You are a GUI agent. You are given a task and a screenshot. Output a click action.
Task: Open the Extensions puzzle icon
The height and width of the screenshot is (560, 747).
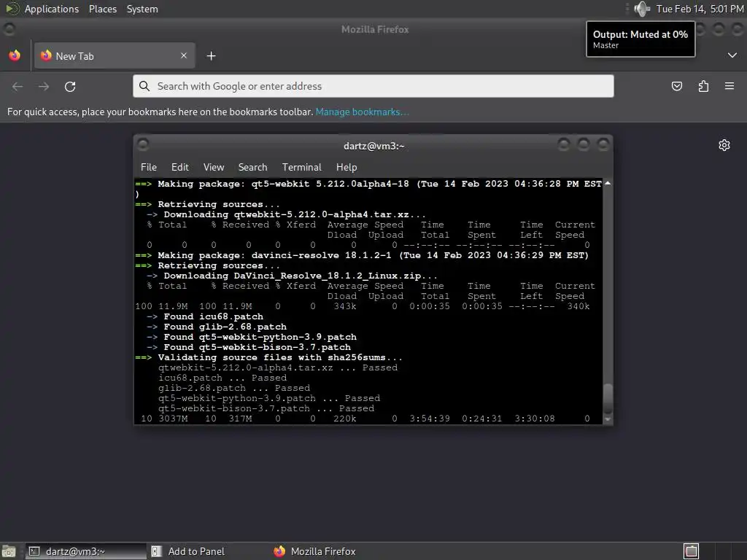[x=703, y=86]
